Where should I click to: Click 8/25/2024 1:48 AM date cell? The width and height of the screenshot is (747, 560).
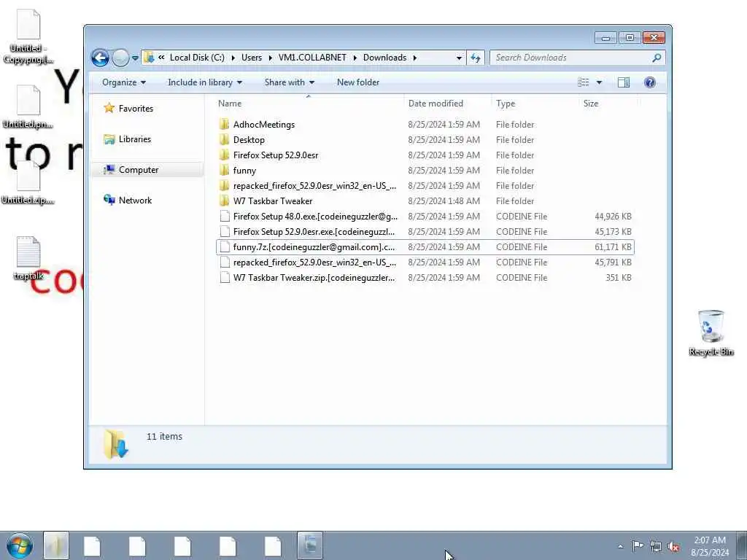pos(444,201)
